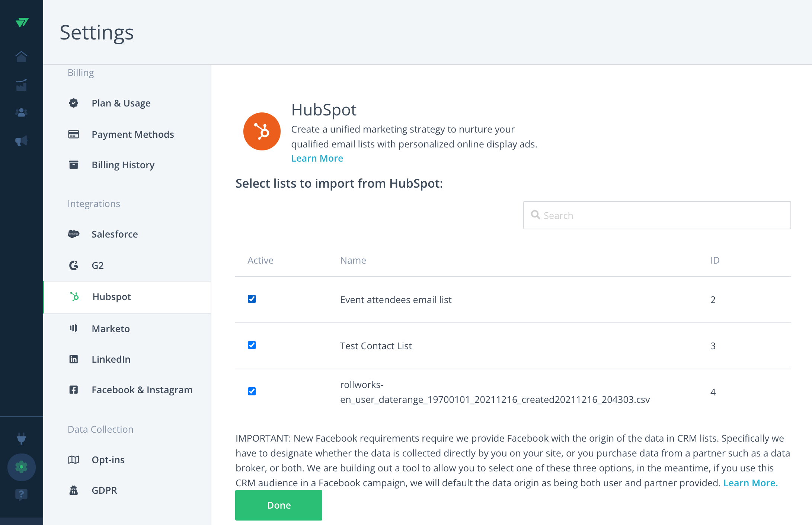
Task: Click the green Done button
Action: point(279,505)
